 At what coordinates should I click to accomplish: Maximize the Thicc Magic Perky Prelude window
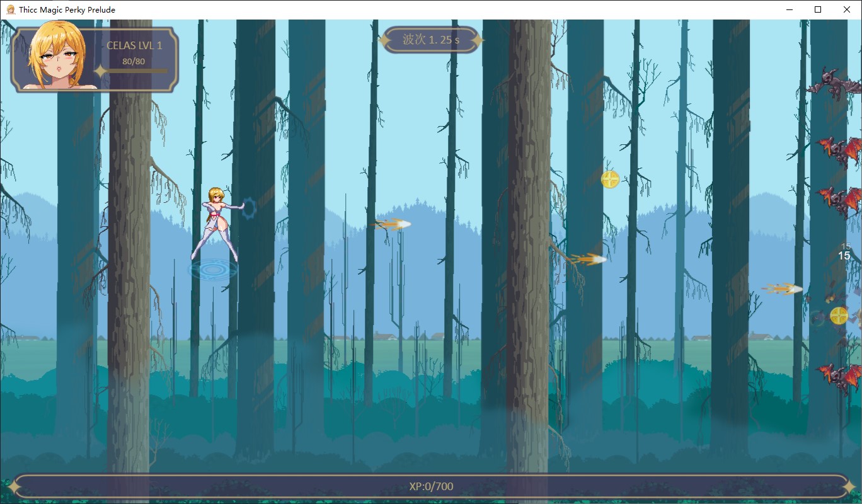[818, 9]
